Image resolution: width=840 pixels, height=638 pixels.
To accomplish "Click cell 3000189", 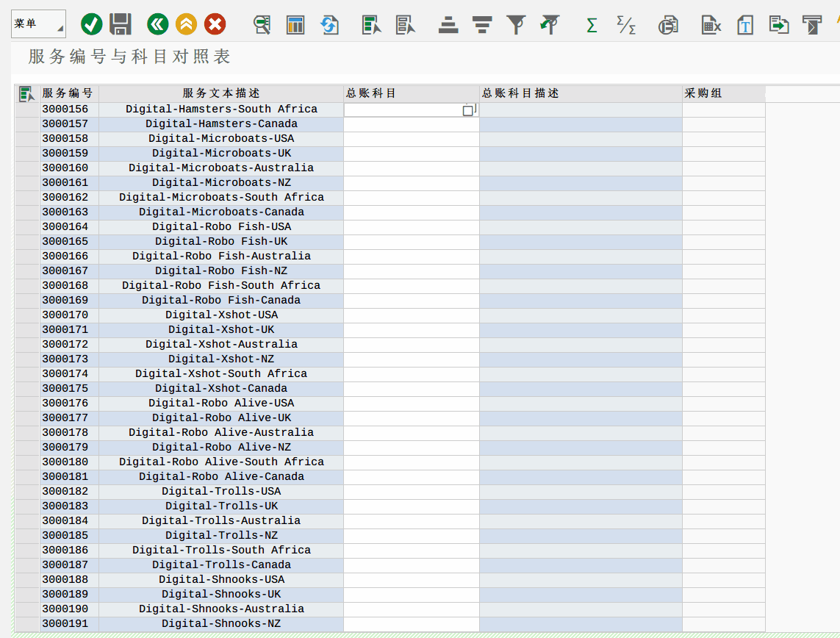I will [69, 594].
